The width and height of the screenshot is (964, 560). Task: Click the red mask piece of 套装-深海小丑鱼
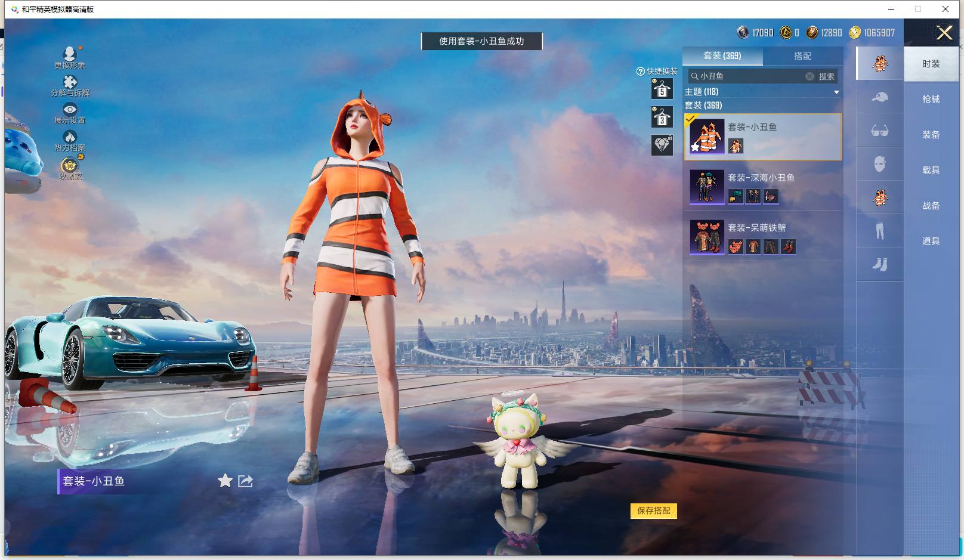point(771,196)
